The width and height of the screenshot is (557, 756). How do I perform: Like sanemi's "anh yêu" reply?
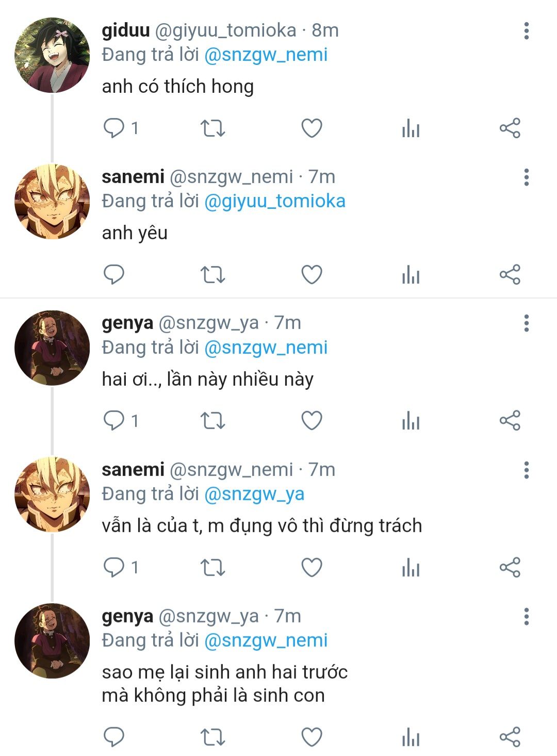coord(312,274)
